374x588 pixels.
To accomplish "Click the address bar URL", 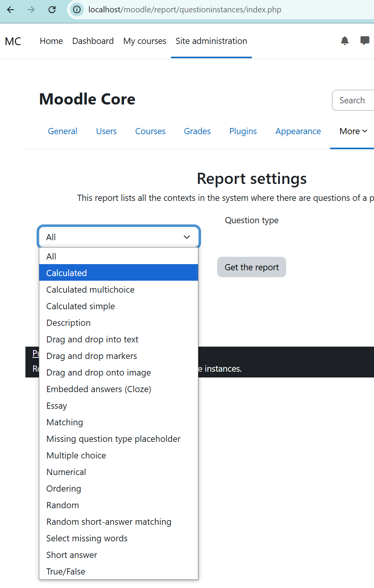I will 185,10.
